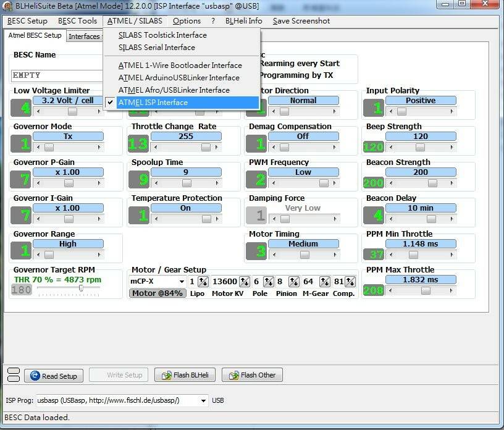Viewport: 504px width, 430px height.
Task: Open the BESC Tools menu
Action: 77,21
